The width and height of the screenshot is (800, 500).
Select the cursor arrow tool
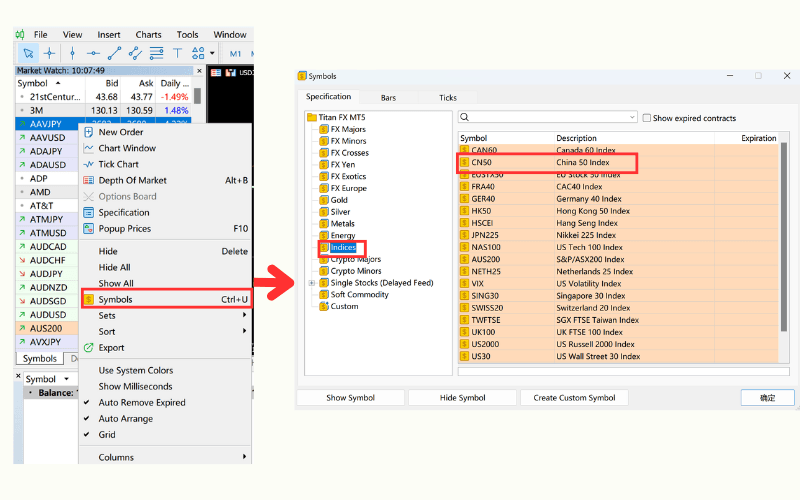(x=28, y=53)
